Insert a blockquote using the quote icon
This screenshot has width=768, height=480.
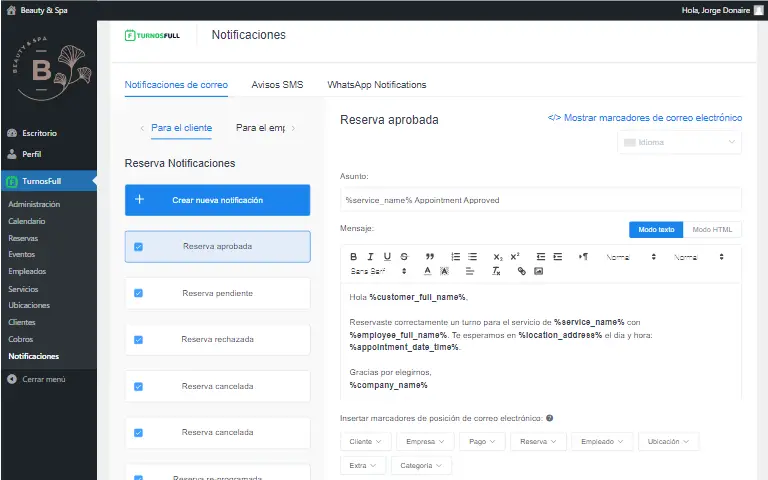430,257
